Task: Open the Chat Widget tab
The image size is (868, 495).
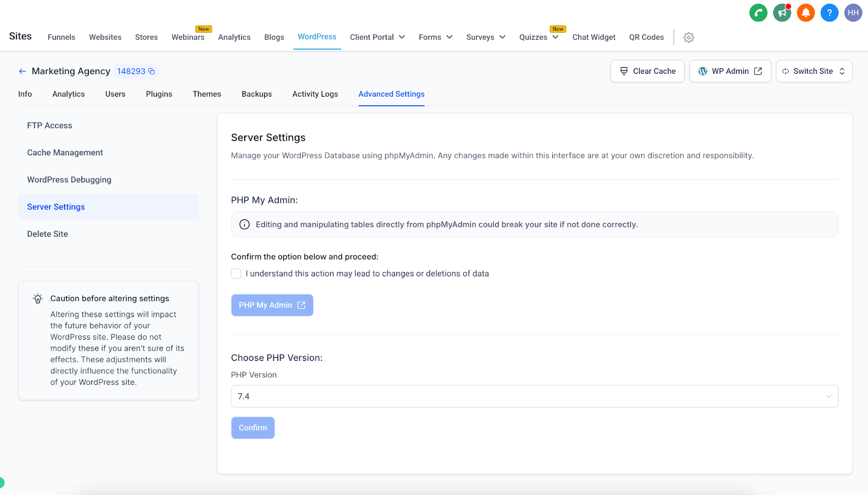Action: click(594, 37)
